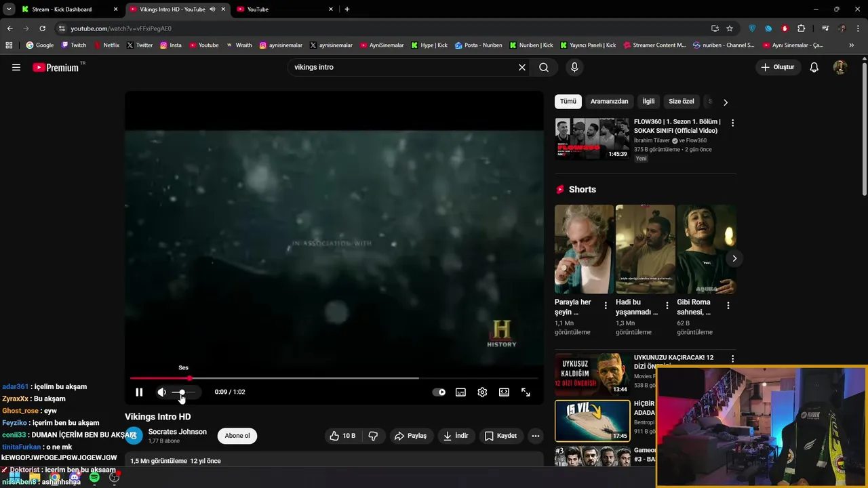Select the İlgili filter chip
The height and width of the screenshot is (488, 868).
click(648, 101)
